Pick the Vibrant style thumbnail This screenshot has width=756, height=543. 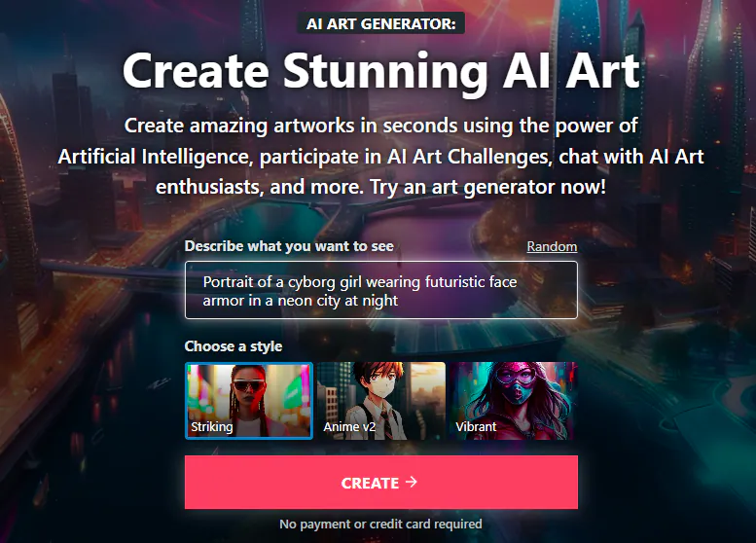pyautogui.click(x=513, y=401)
